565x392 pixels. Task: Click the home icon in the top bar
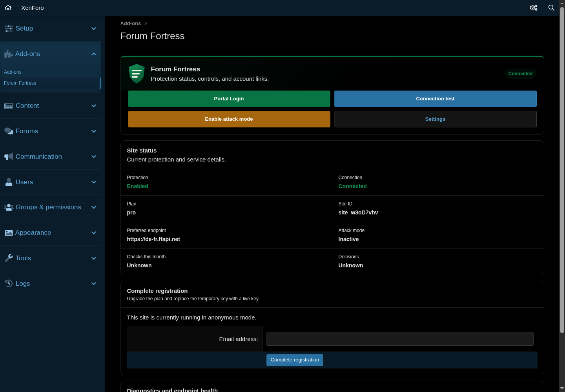point(8,8)
